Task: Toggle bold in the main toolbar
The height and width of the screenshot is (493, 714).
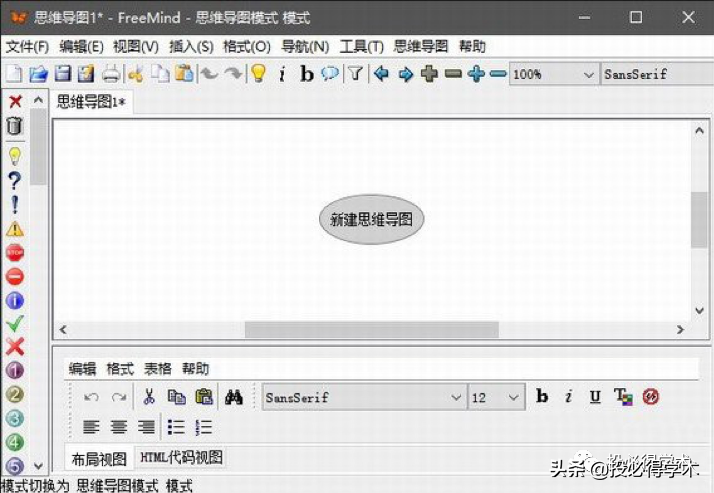Action: click(x=307, y=74)
